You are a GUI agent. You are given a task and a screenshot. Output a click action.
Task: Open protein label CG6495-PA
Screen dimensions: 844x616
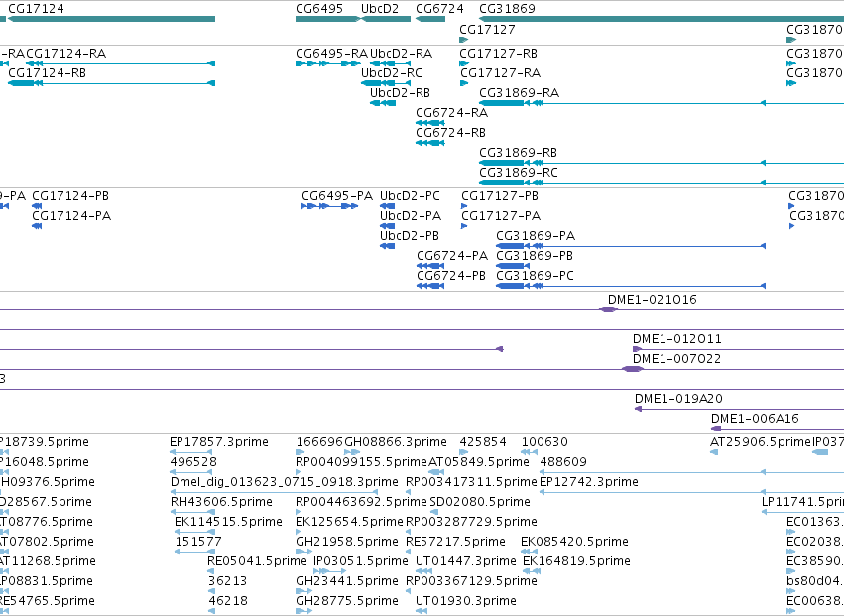337,196
